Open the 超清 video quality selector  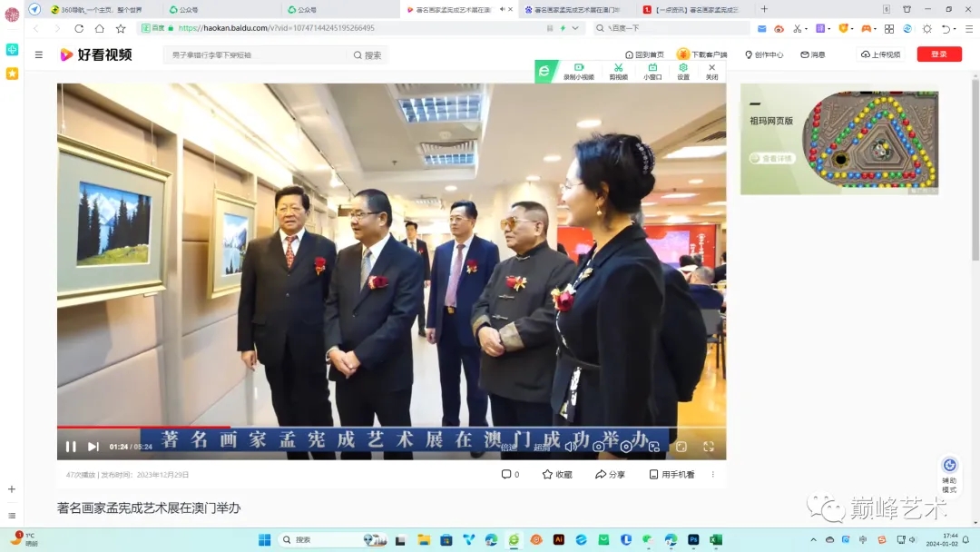pyautogui.click(x=543, y=446)
